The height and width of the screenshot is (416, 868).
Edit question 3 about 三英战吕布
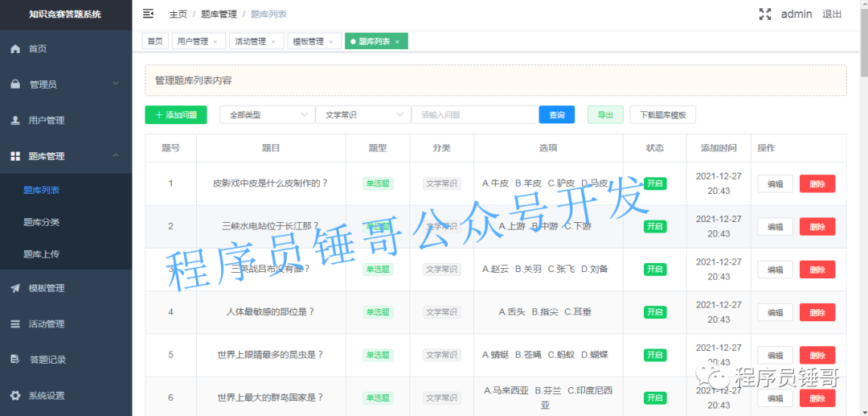(775, 270)
